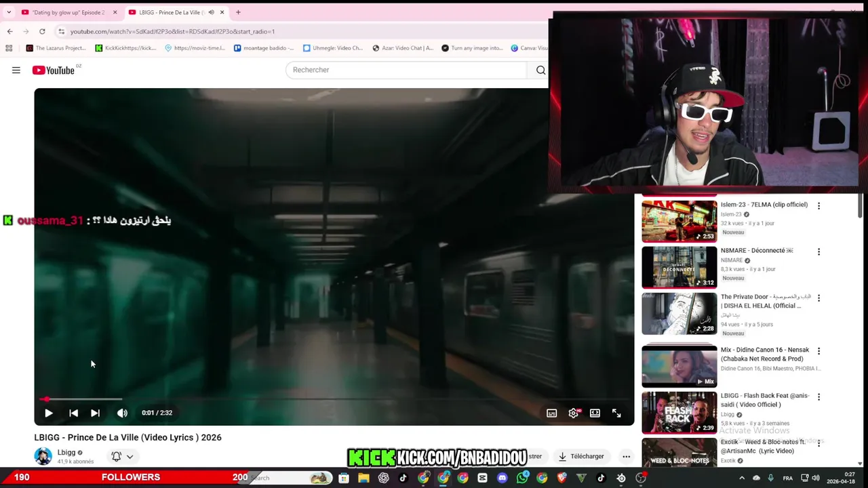Open the Chrome tab search dropdown
Screen dimensions: 868x488
point(9,12)
